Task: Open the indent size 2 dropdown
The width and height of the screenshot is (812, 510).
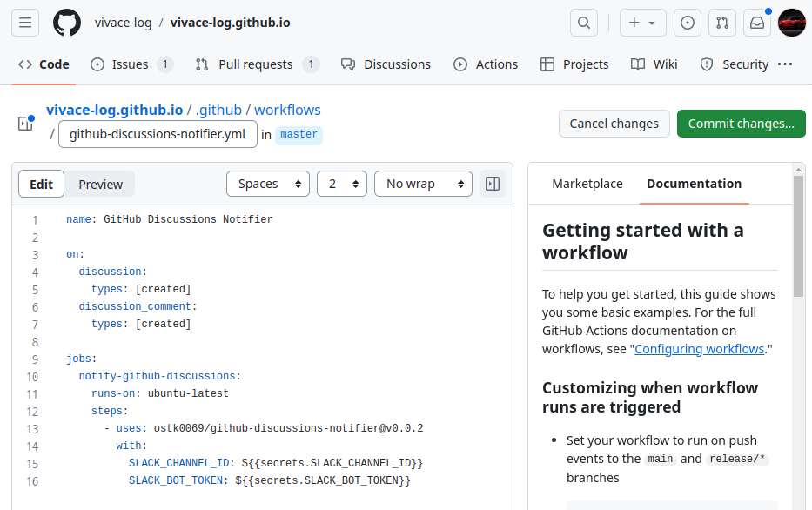Action: click(x=342, y=184)
